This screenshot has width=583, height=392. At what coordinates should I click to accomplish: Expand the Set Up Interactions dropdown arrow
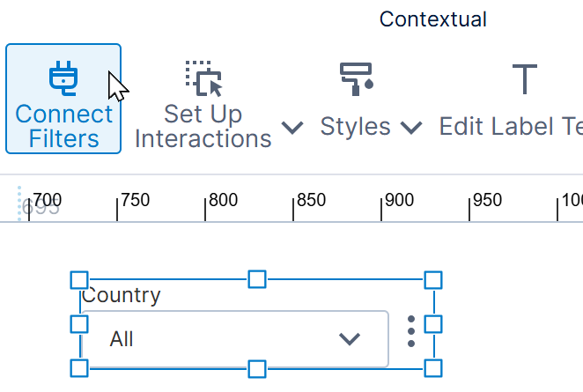[292, 128]
